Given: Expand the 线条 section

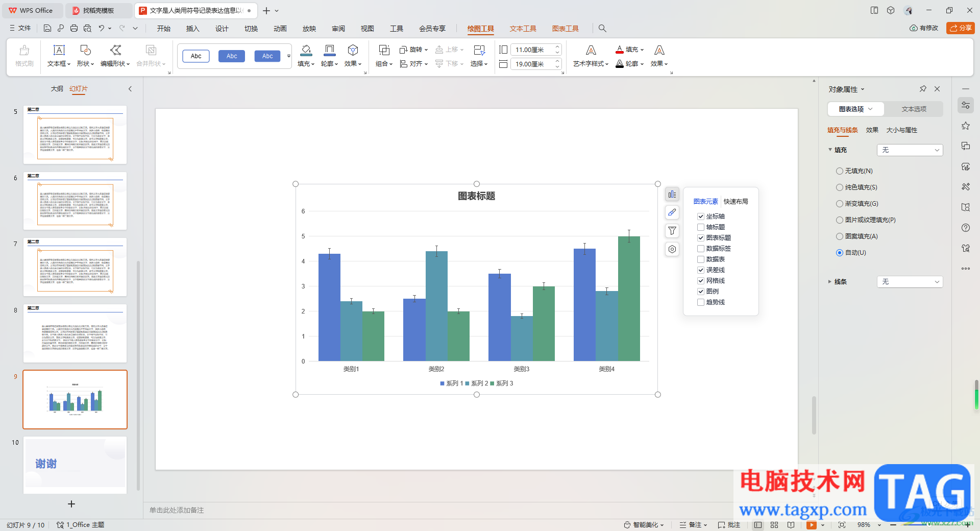Looking at the screenshot, I should (829, 282).
